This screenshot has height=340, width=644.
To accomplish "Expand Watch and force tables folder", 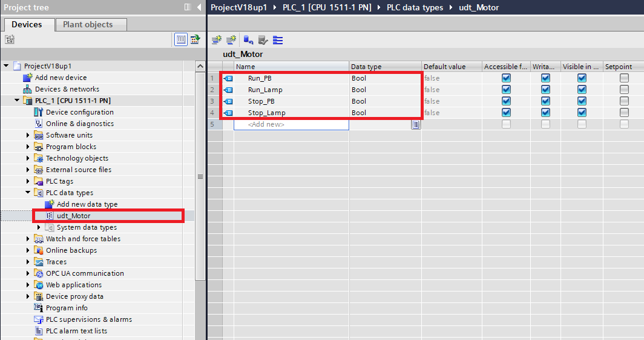I will click(28, 238).
